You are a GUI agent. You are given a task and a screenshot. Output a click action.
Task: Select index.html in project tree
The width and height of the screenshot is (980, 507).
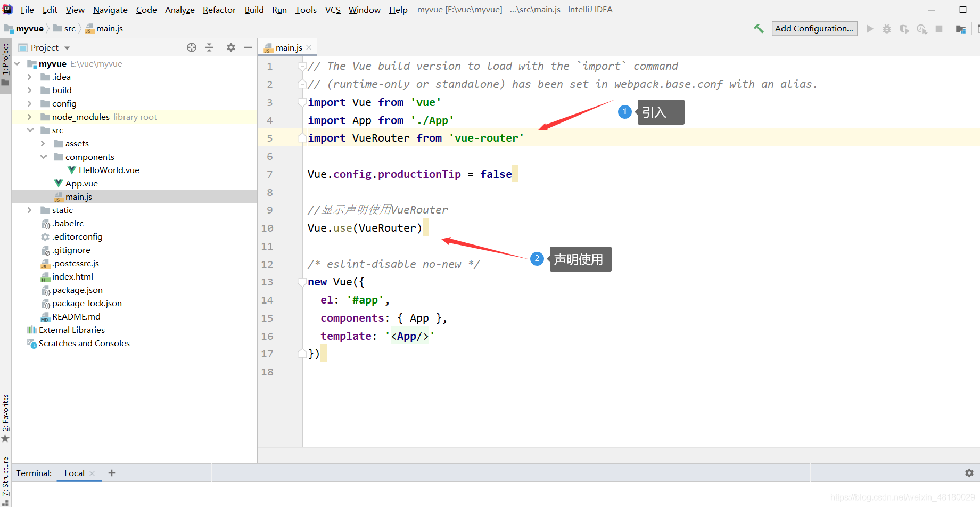tap(72, 276)
